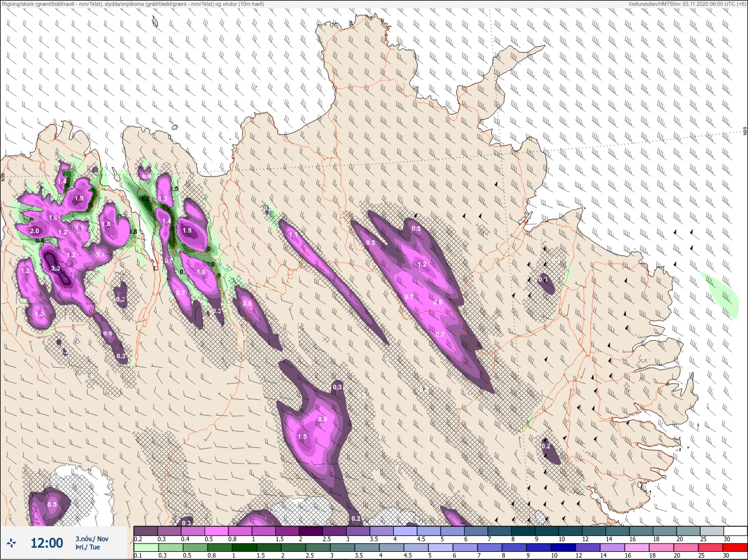This screenshot has height=560, width=748.
Task: Click the date text '3.nóv./ Nov'
Action: (x=92, y=539)
